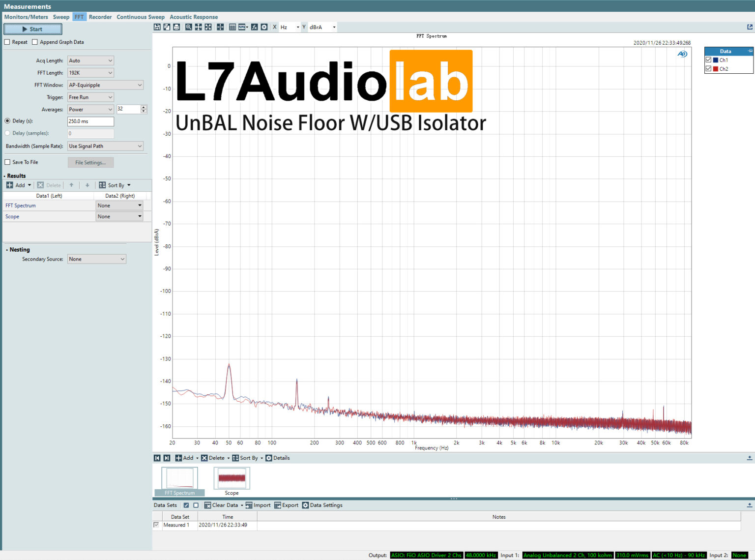This screenshot has width=755, height=560.
Task: Select the zoom magnifier tool
Action: click(189, 27)
